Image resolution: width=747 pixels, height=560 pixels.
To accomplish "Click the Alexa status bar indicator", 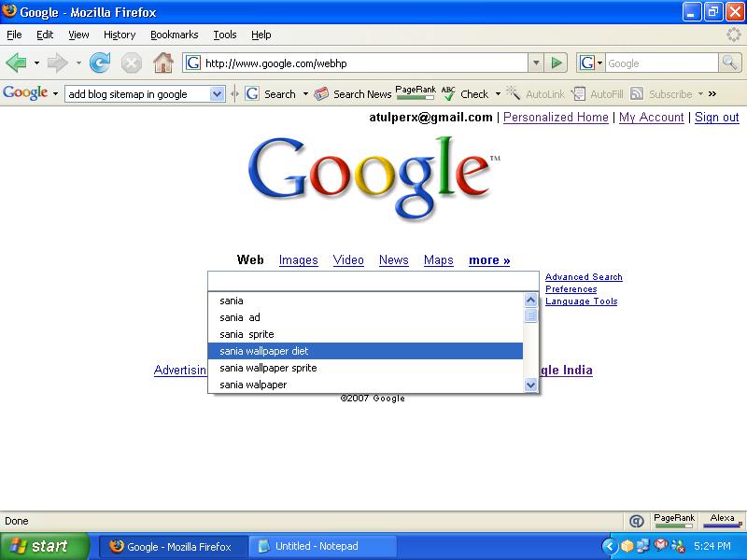I will pos(722,521).
